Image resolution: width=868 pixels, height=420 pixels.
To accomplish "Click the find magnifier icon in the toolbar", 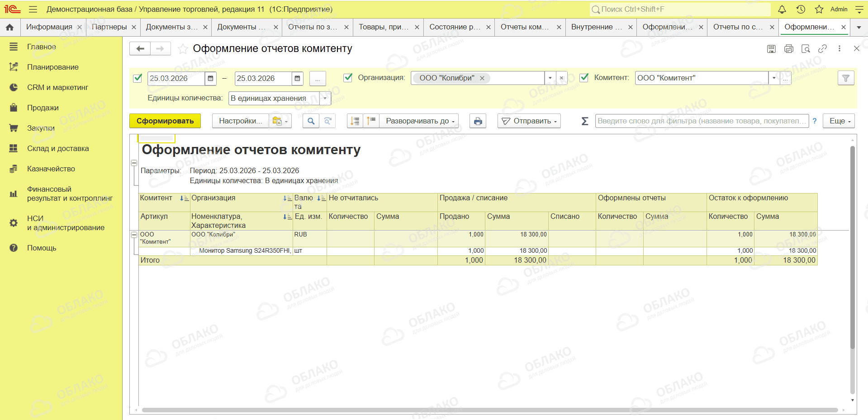I will pyautogui.click(x=311, y=121).
